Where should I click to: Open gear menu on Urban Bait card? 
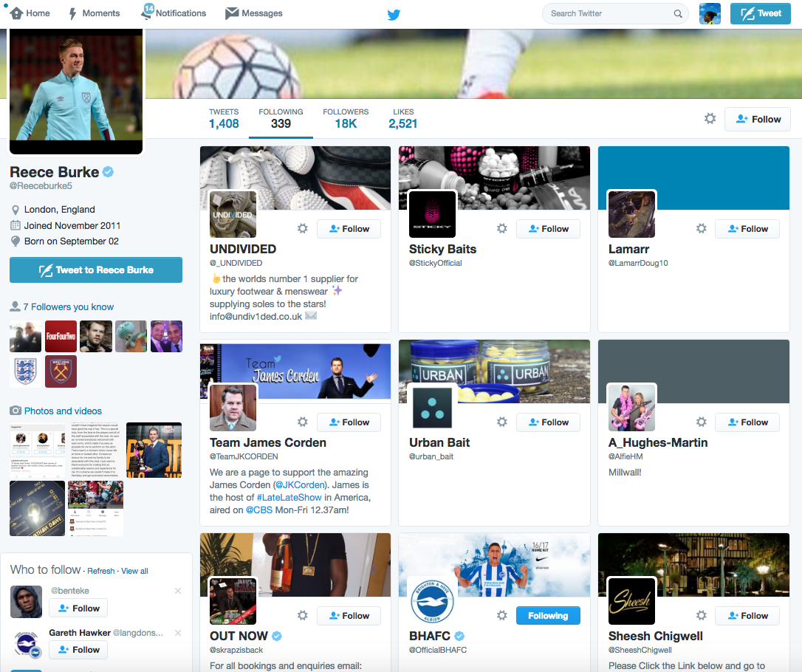502,422
